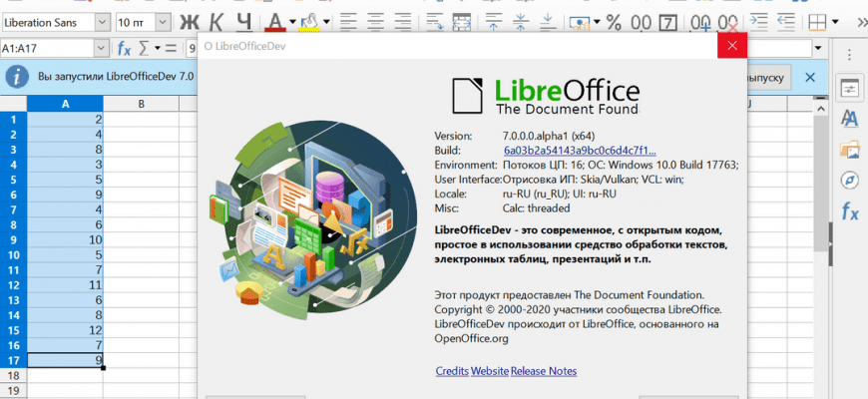This screenshot has width=868, height=399.
Task: Toggle italic formatting (К)
Action: pos(216,22)
